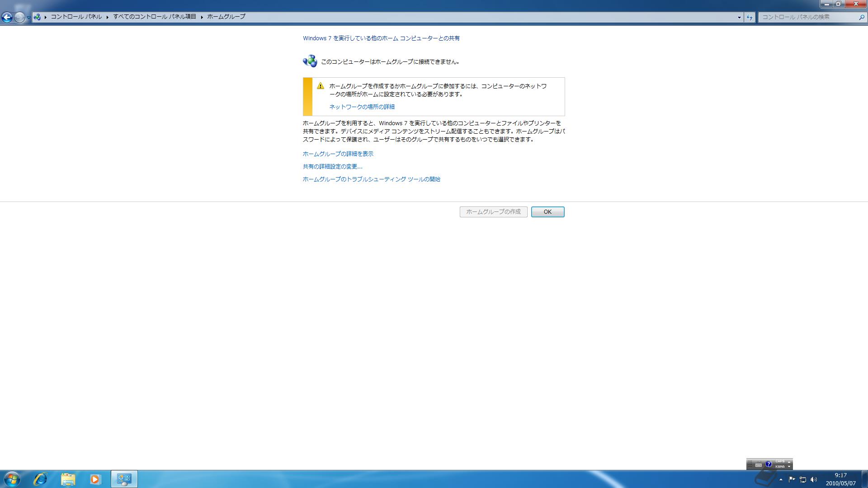Click the HomeGroup spheres icon beside status
Screen dimensions: 868x488
[310, 61]
